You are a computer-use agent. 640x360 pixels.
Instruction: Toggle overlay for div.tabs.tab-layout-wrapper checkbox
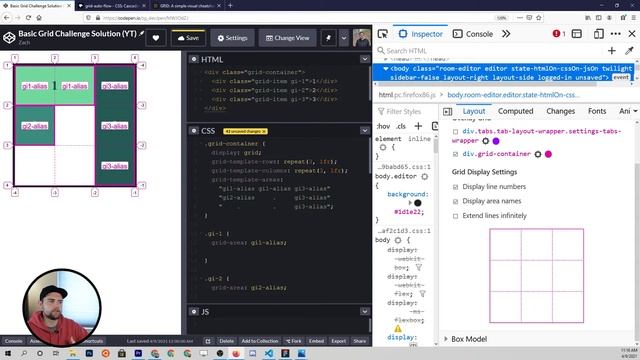click(456, 132)
